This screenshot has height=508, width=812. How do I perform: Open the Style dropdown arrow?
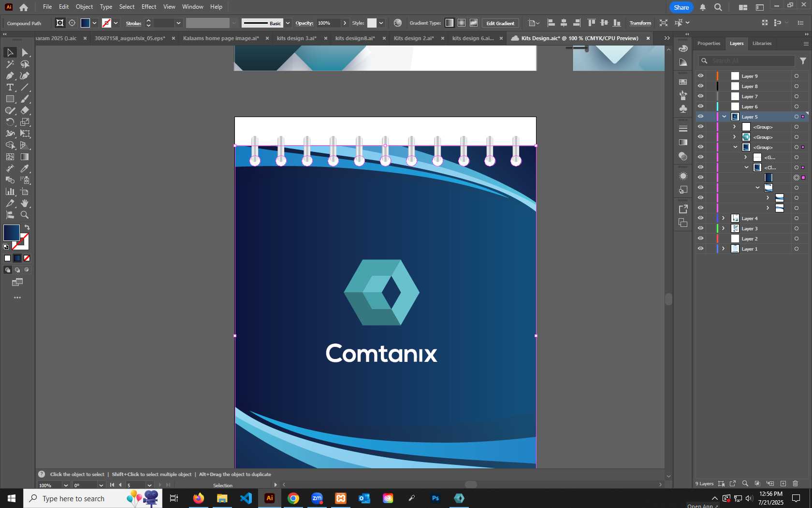click(x=381, y=23)
